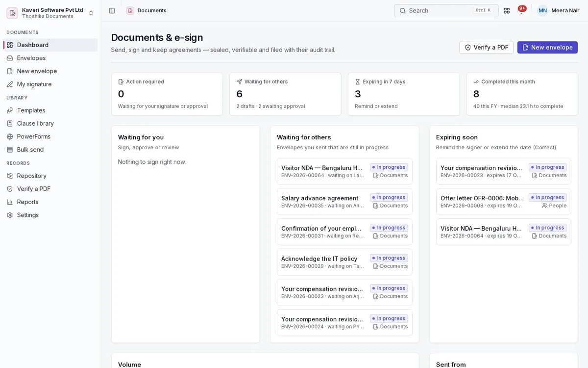Click the Reports chart icon
588x368 pixels.
point(10,202)
